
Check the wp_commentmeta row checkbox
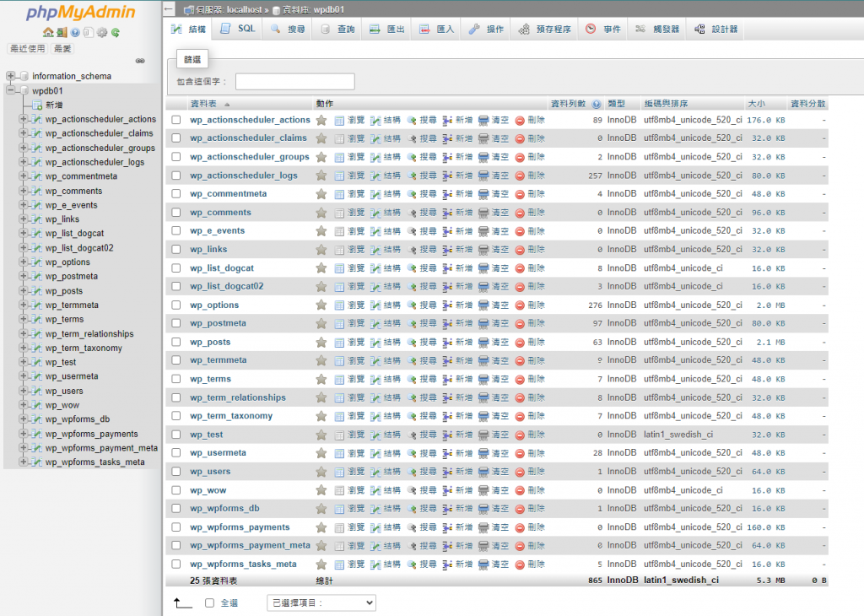175,193
